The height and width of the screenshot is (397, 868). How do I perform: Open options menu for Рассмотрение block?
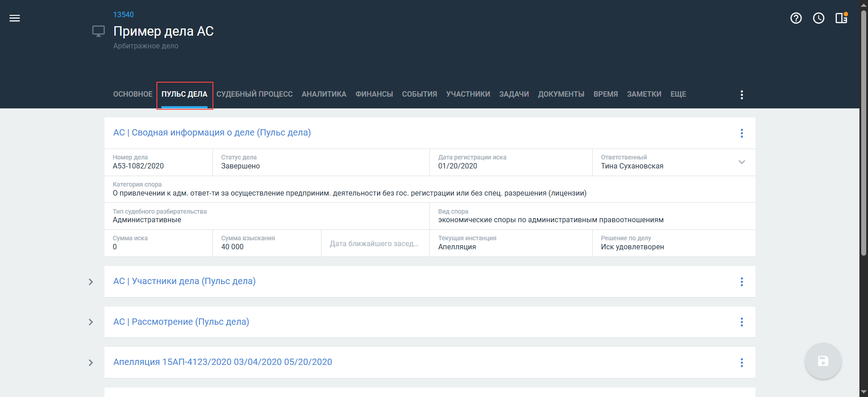(741, 322)
